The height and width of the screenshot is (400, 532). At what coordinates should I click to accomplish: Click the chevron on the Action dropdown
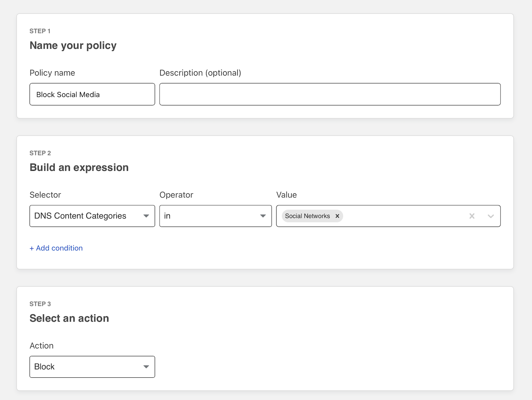(146, 367)
